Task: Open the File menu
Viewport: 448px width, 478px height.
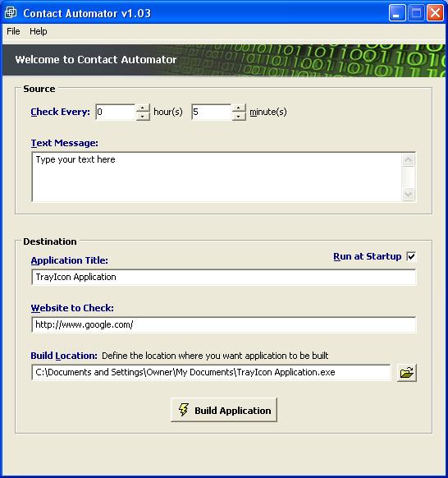Action: (x=13, y=31)
